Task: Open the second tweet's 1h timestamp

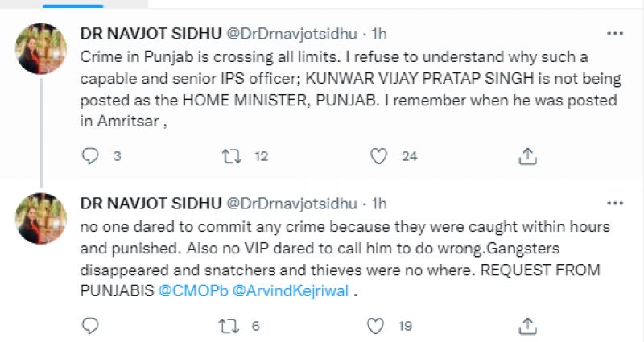Action: click(x=378, y=204)
